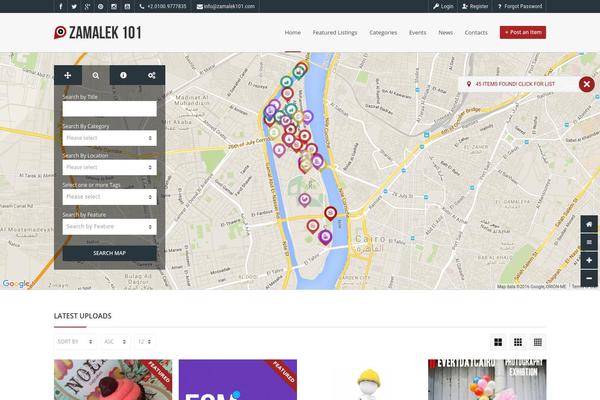This screenshot has width=600, height=400.
Task: Go to the Home menu item
Action: [293, 33]
